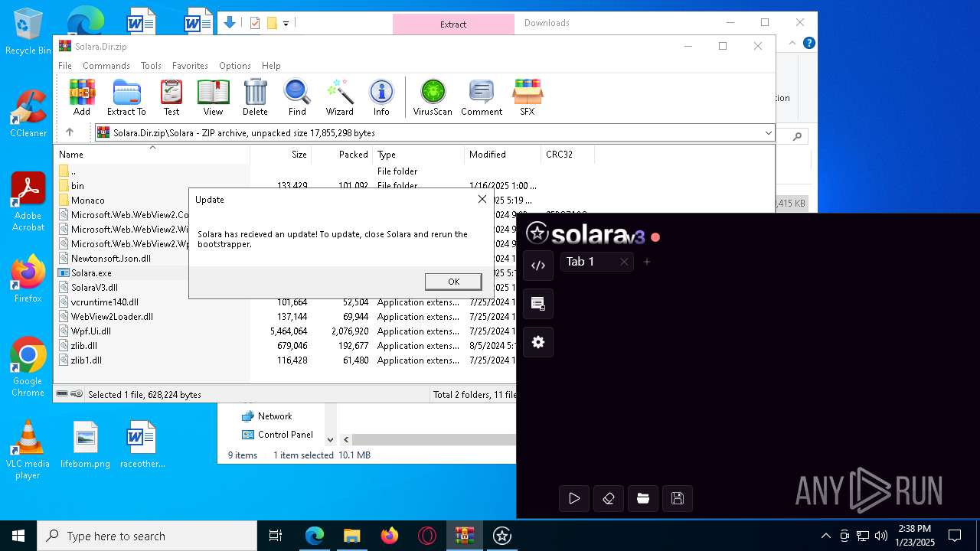Screen dimensions: 980x551
Task: Sort by the Name column header
Action: (x=152, y=155)
